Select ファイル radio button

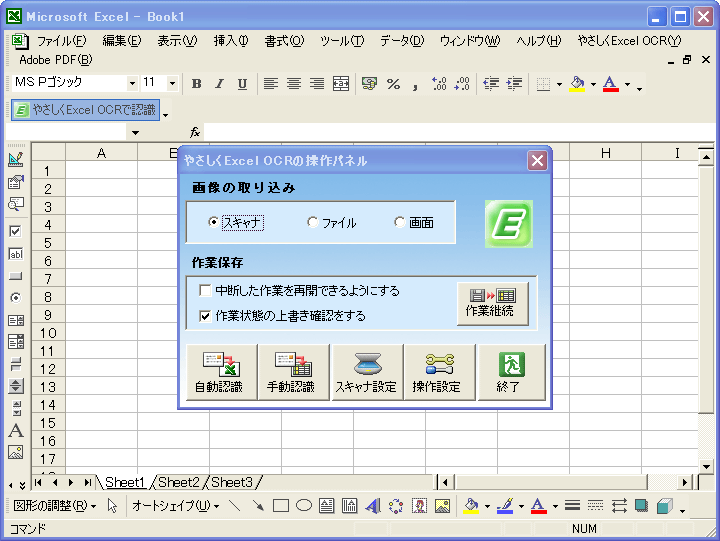coord(313,222)
